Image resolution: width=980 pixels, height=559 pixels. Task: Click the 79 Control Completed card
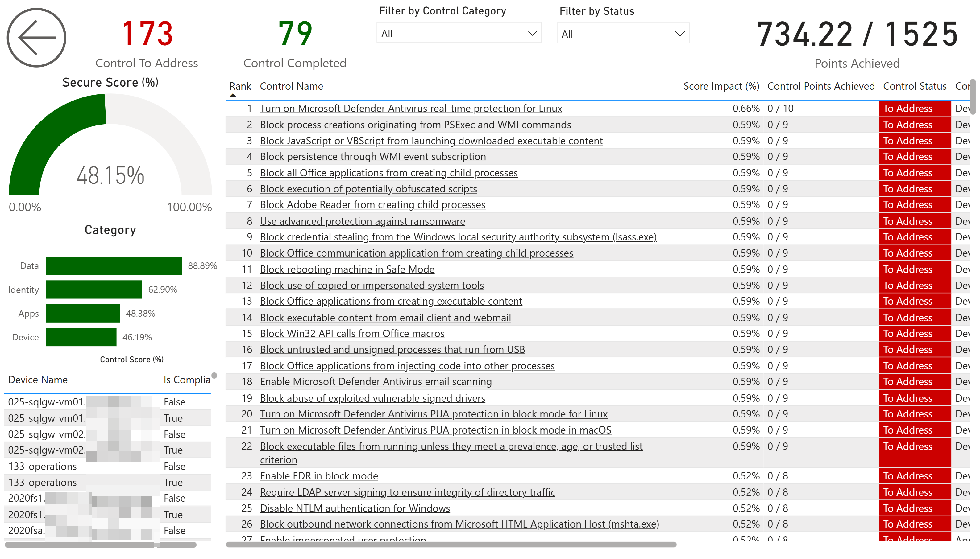click(295, 44)
